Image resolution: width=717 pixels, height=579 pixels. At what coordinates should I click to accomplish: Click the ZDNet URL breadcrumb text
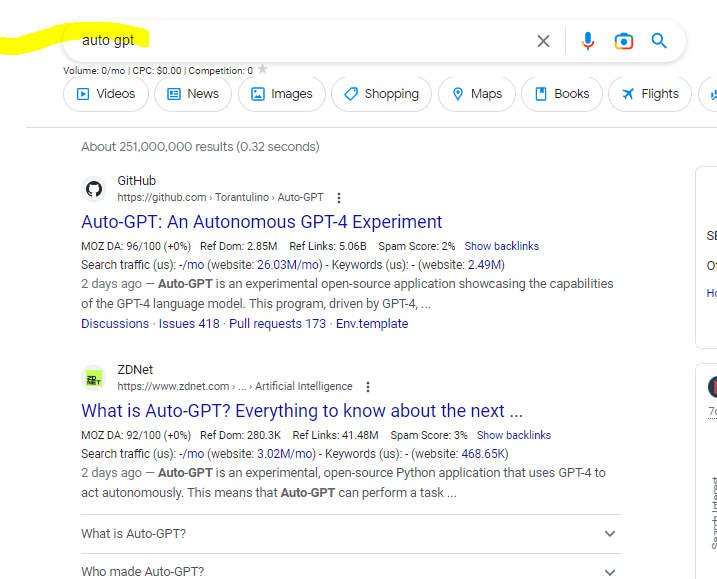click(x=235, y=386)
